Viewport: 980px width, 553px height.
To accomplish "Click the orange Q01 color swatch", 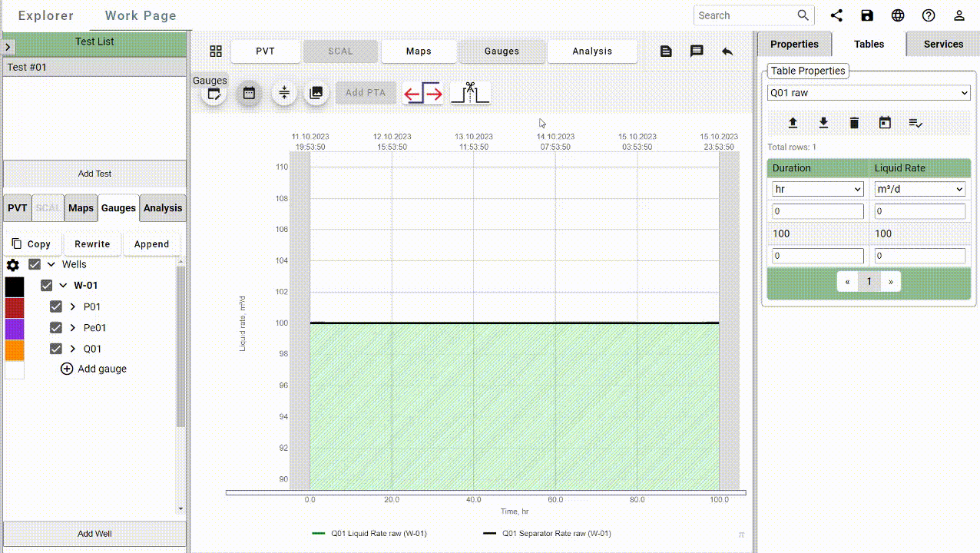I will [15, 350].
